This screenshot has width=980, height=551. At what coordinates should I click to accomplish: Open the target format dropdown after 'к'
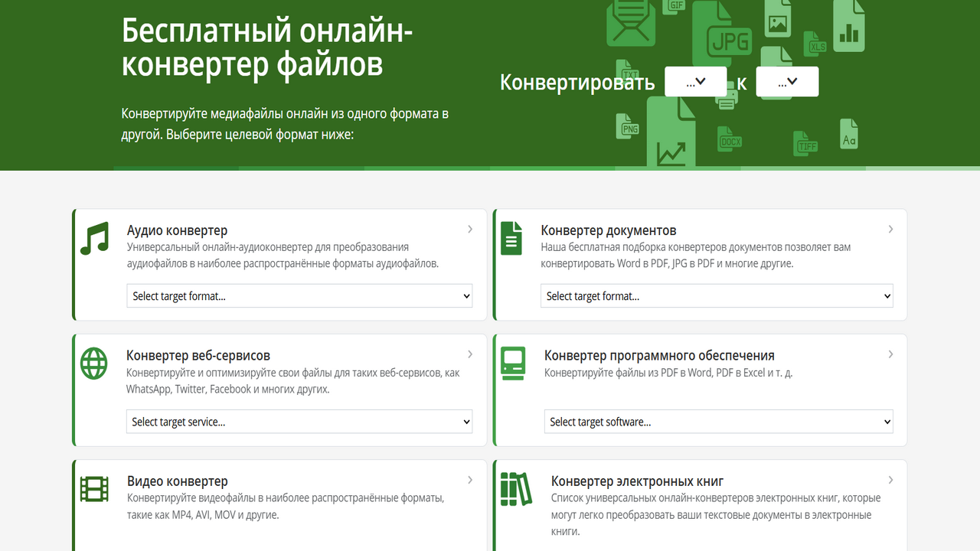tap(787, 82)
